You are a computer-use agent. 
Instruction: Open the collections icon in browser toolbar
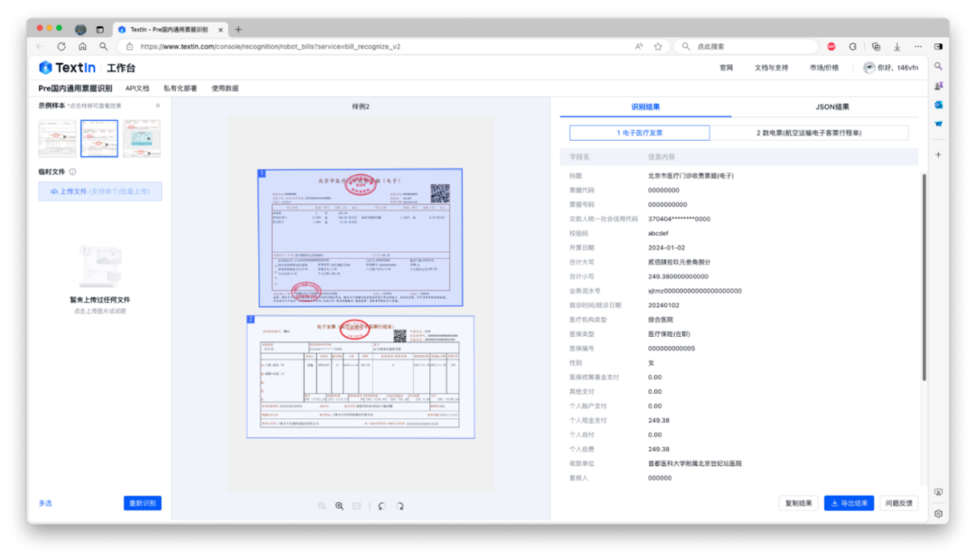pos(876,47)
